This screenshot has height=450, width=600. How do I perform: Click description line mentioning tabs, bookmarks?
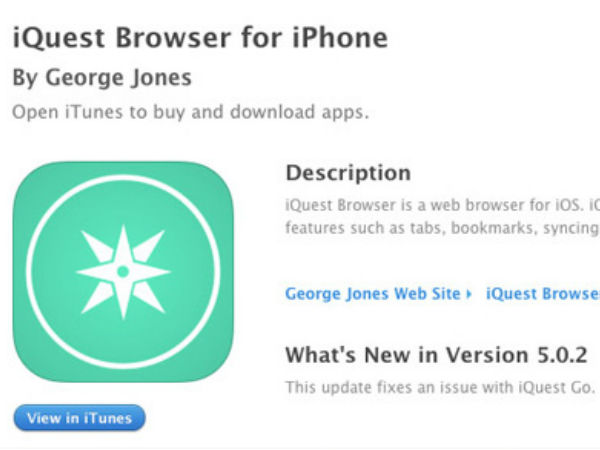coord(443,228)
